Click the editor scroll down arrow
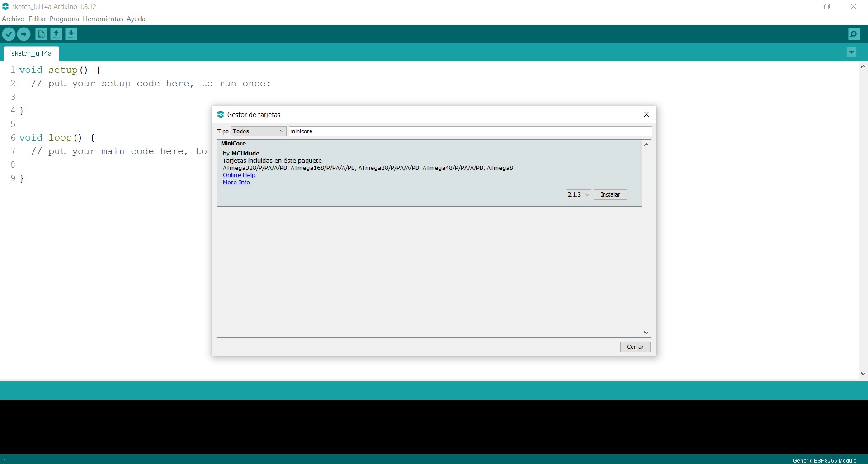The height and width of the screenshot is (464, 868). (863, 374)
